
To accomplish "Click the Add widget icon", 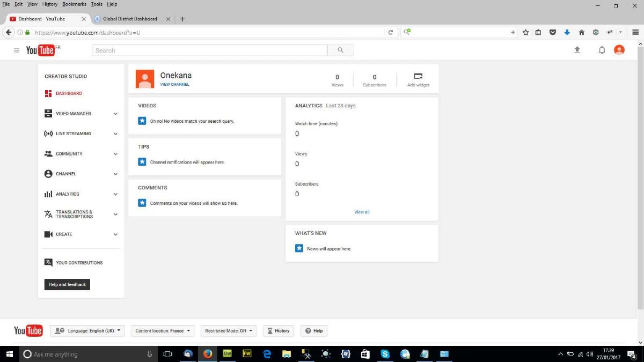I will click(x=419, y=76).
